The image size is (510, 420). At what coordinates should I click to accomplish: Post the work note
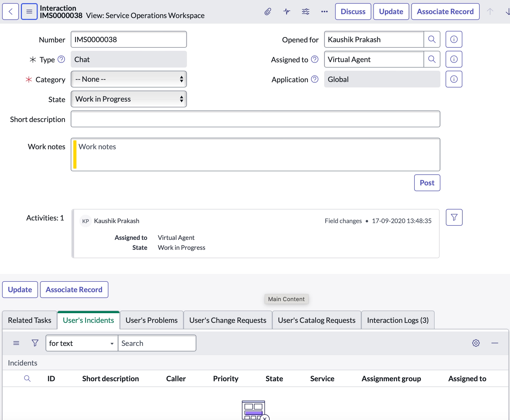coord(427,183)
